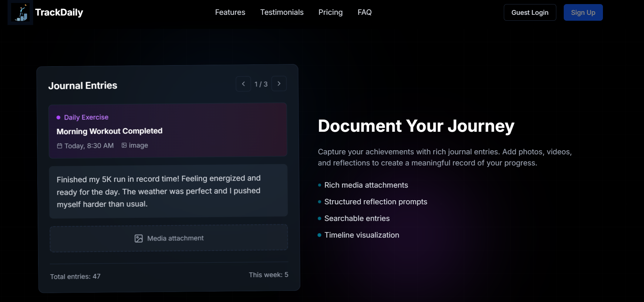Click the image label in entry header

[138, 145]
